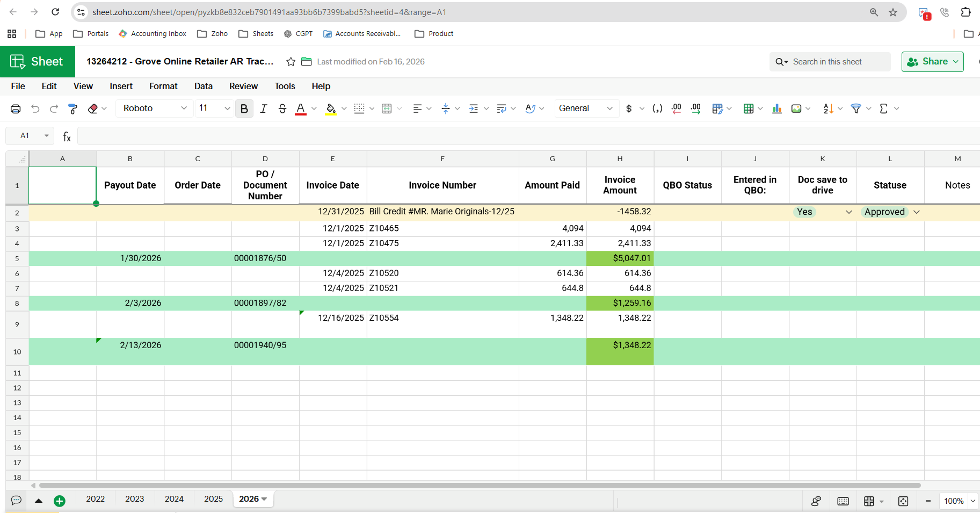Click the Search in this sheet field

click(837, 62)
